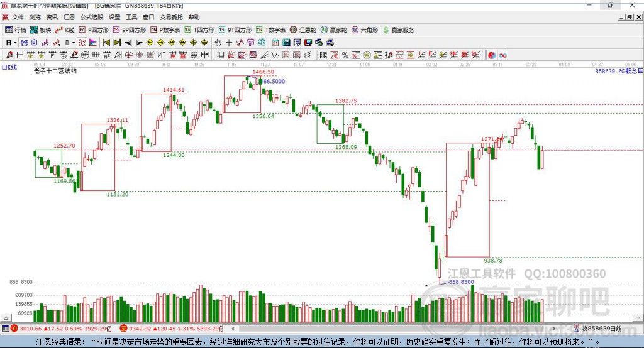Expand the candlestick style dropdown arrow
Viewport: 644px width, 348px height.
[x=74, y=43]
